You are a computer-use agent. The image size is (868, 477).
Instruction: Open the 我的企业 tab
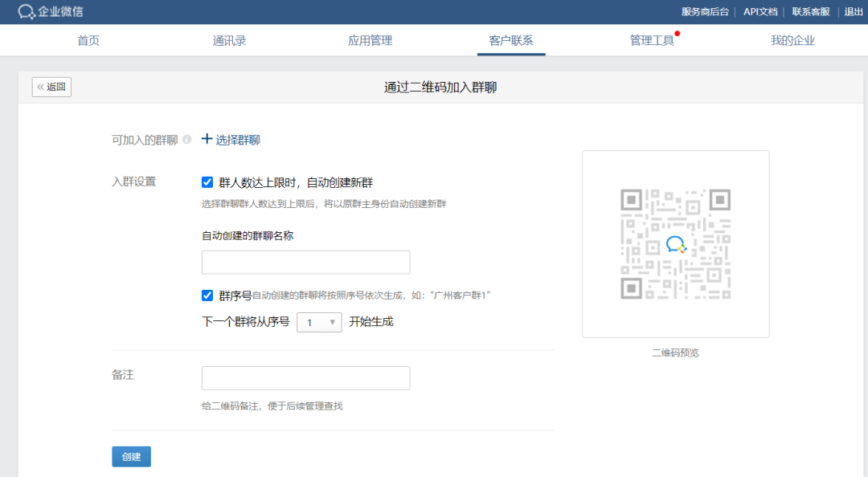point(792,41)
